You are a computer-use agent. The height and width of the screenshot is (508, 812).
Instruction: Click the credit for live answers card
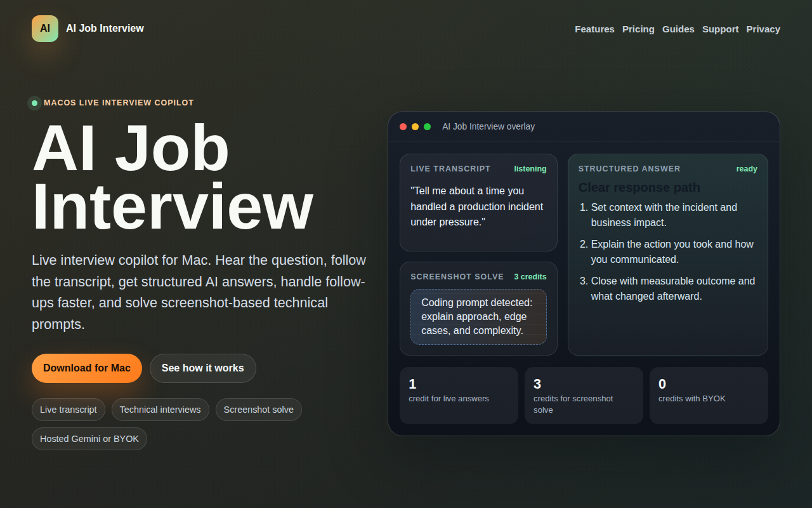[459, 396]
